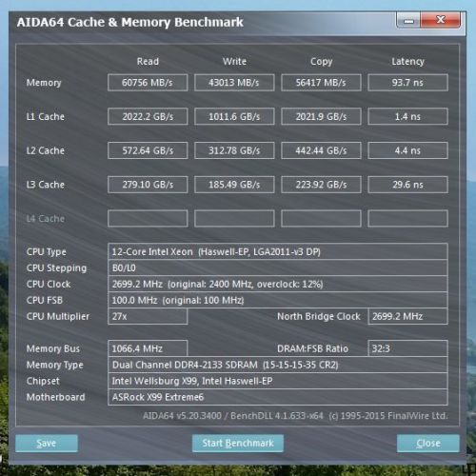Click L2 Cache Copy 442.44 GB/s
Screen dimensions: 476x476
point(321,150)
